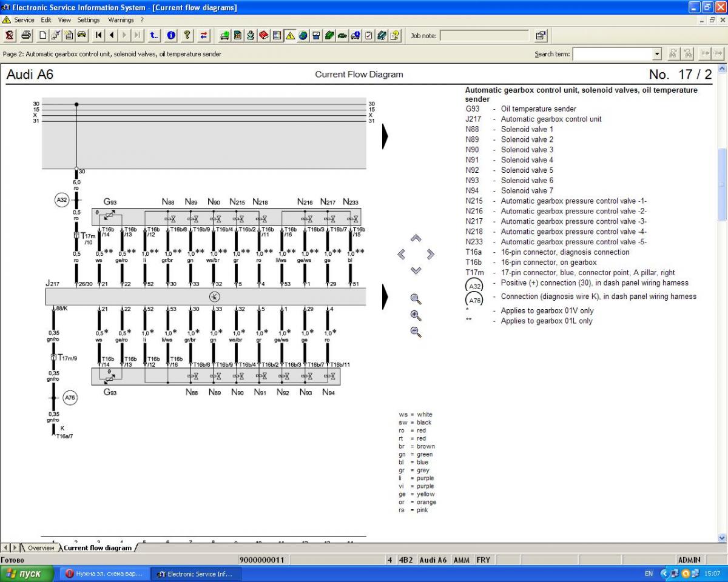Click the upper black triangle diagram marker
The height and width of the screenshot is (582, 728).
click(x=385, y=136)
